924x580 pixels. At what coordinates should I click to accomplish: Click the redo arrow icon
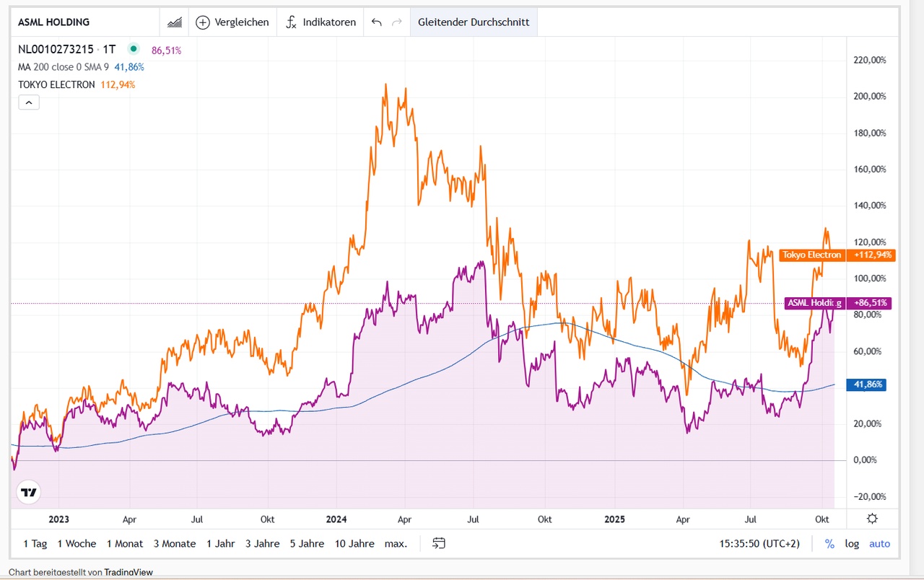tap(396, 22)
